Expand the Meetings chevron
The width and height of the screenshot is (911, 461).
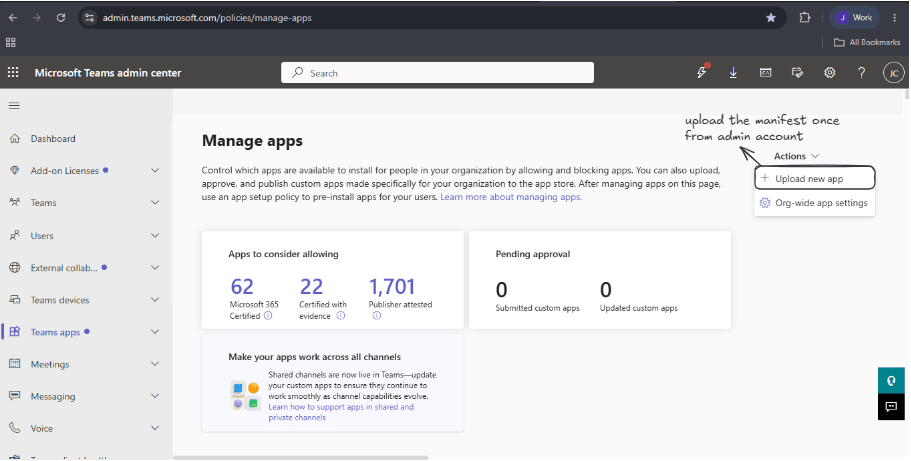(x=155, y=364)
